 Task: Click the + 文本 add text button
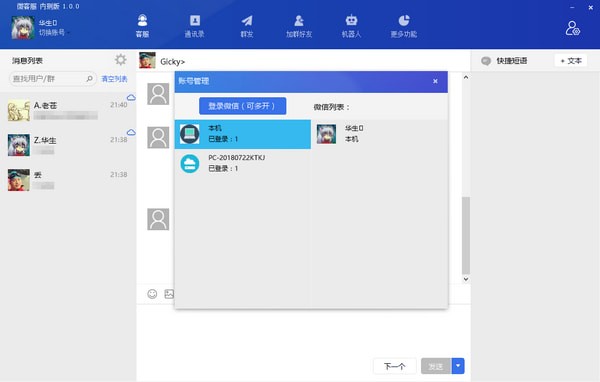click(571, 60)
